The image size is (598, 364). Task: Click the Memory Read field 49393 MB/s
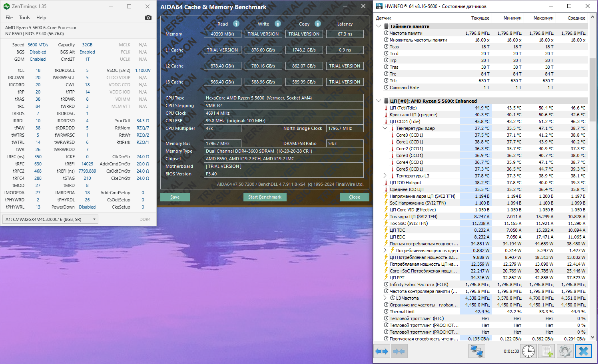[223, 34]
